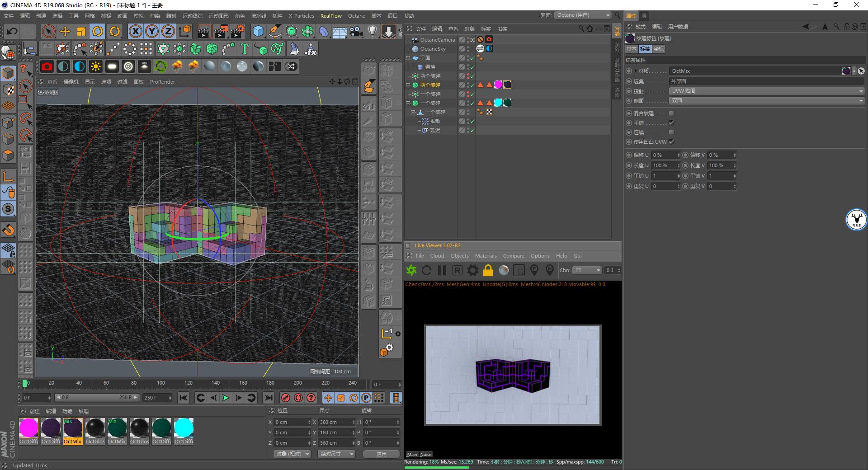The width and height of the screenshot is (868, 470).
Task: Select the Scale tool
Action: point(81,31)
